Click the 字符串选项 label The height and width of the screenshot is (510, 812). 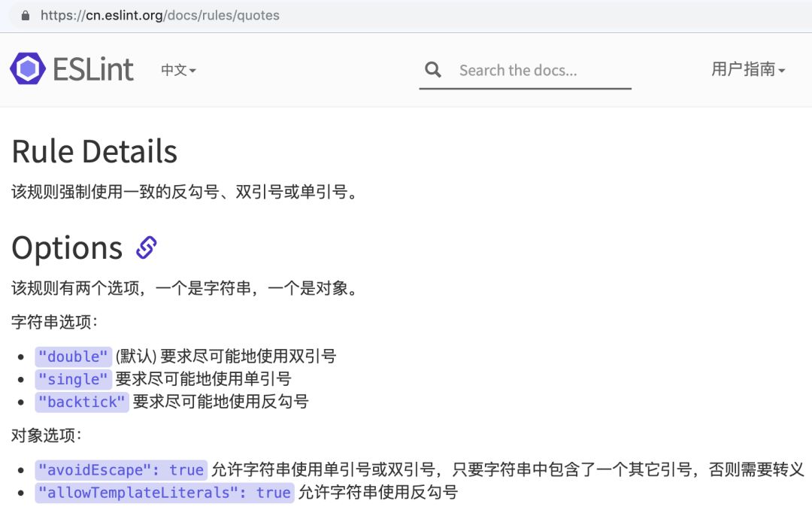[x=55, y=322]
